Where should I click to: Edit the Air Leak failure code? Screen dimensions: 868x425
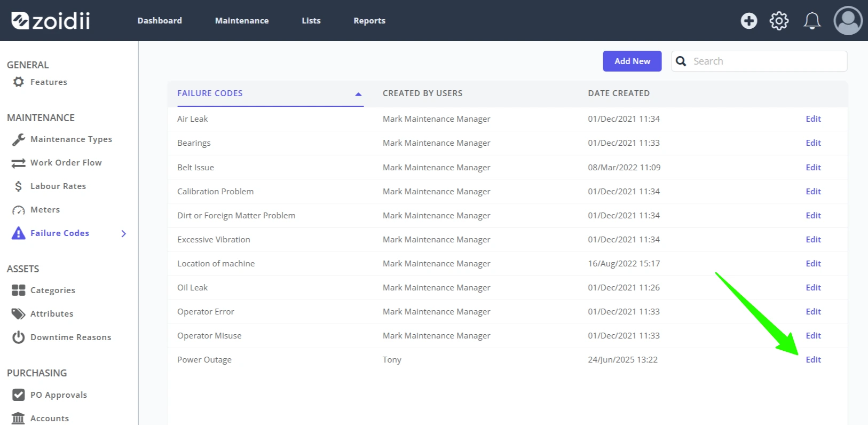point(813,119)
